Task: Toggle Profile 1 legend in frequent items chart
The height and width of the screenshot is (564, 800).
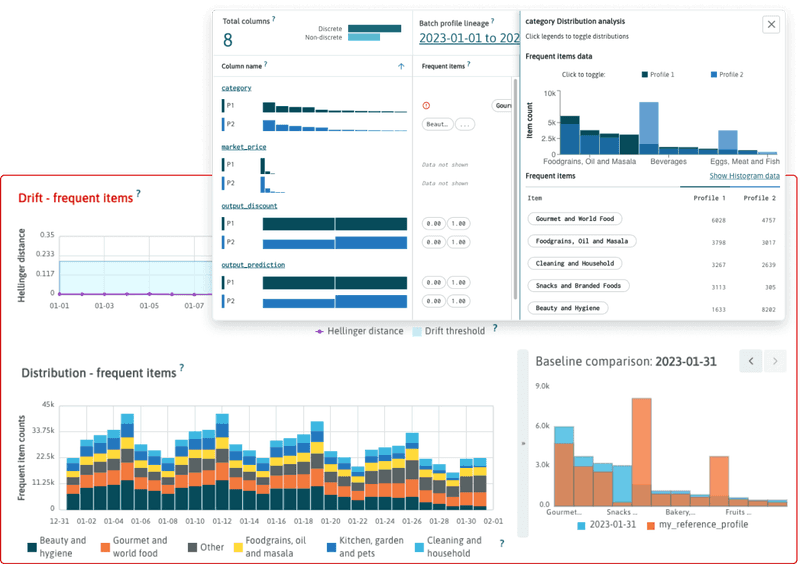Action: pos(658,75)
